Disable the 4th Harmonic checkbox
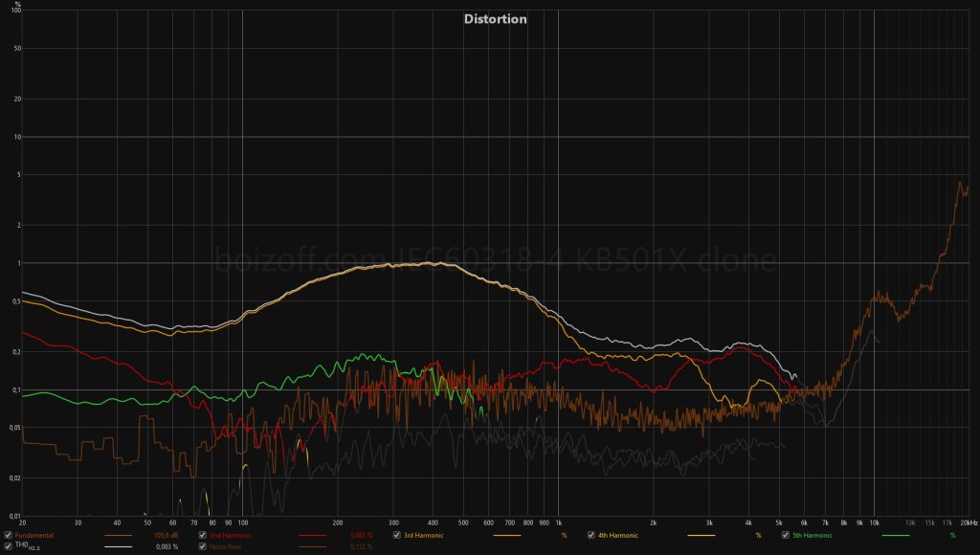 pyautogui.click(x=591, y=535)
